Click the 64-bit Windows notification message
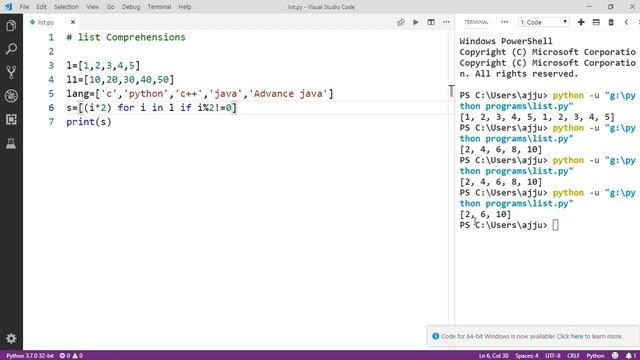This screenshot has width=640, height=360. click(x=531, y=336)
